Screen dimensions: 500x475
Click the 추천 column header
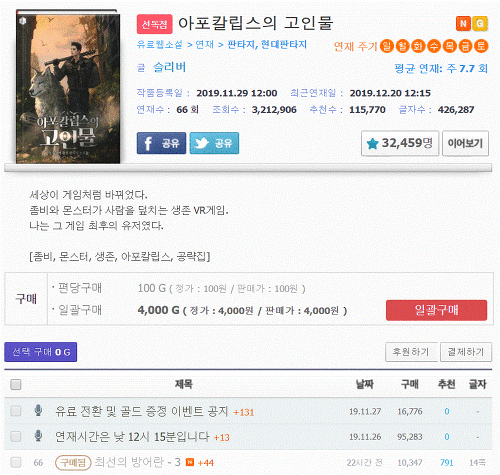(x=447, y=384)
